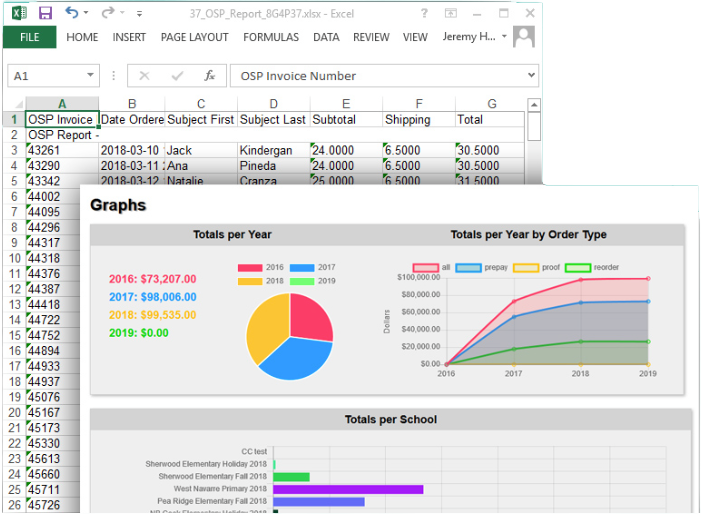Toggle the prepay series legend item
The height and width of the screenshot is (517, 703).
(482, 268)
